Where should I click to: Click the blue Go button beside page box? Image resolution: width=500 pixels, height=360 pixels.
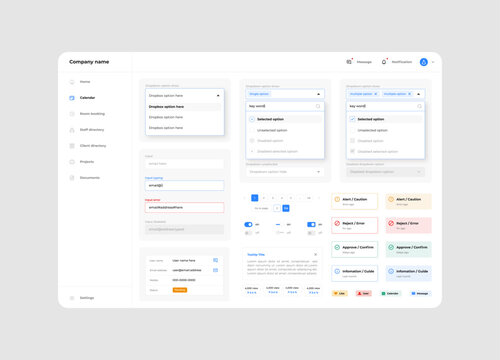click(286, 208)
